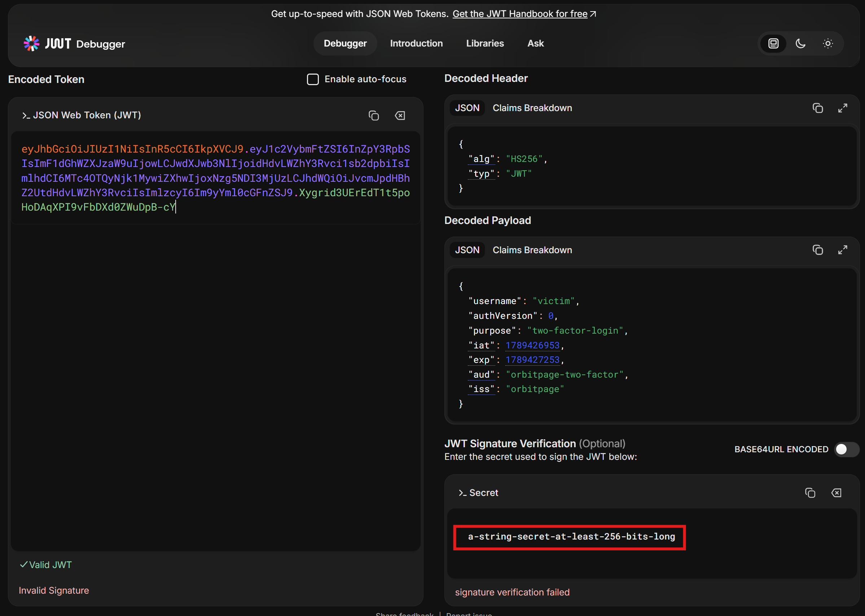Click the "aud" claim key
Viewport: 865px width, 616px height.
tap(482, 374)
